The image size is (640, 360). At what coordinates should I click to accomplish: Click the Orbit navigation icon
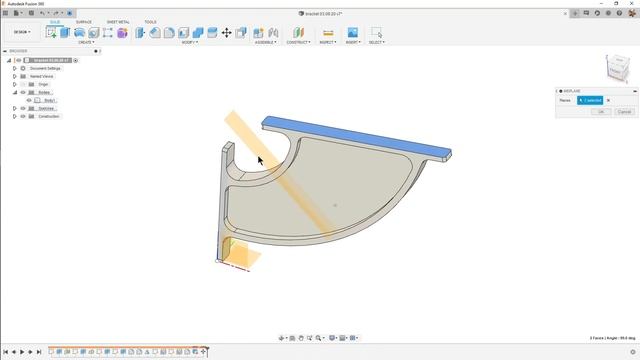point(281,338)
